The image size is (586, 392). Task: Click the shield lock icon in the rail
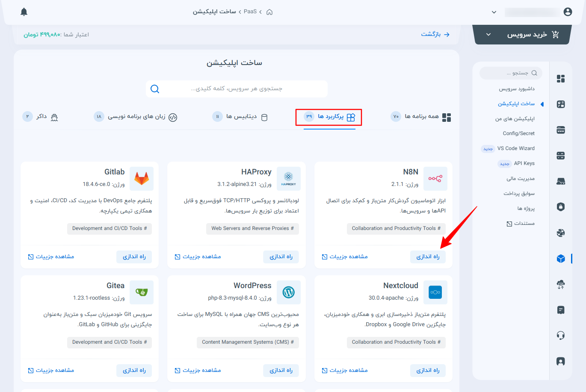click(561, 207)
